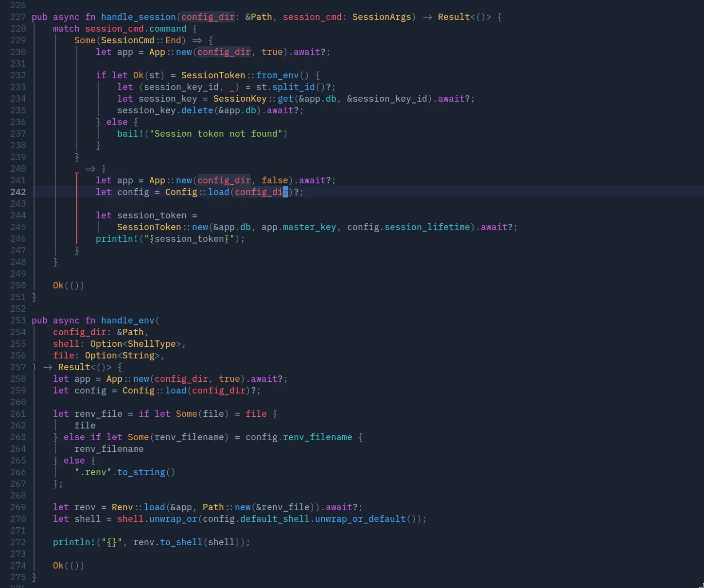Click the "{session_token}" string on line 246
This screenshot has height=588, width=704.
(189, 239)
